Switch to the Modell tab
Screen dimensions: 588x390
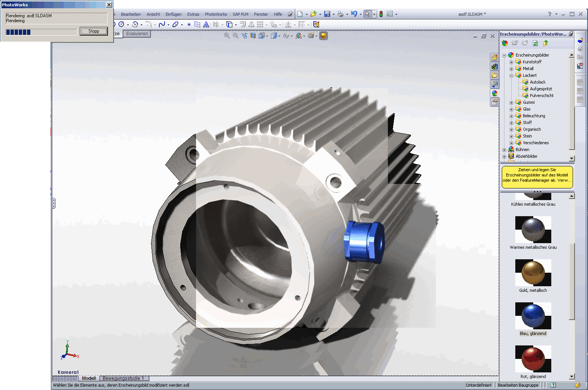coord(89,378)
